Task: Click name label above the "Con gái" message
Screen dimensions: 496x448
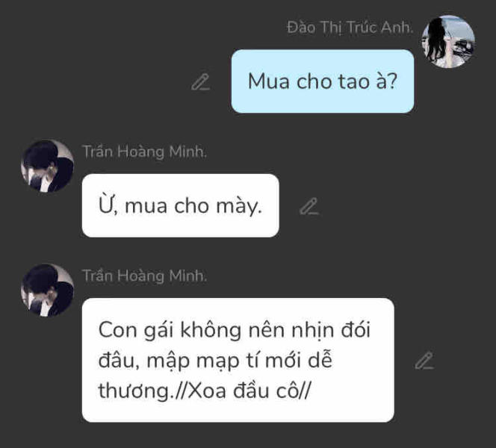Action: click(144, 276)
